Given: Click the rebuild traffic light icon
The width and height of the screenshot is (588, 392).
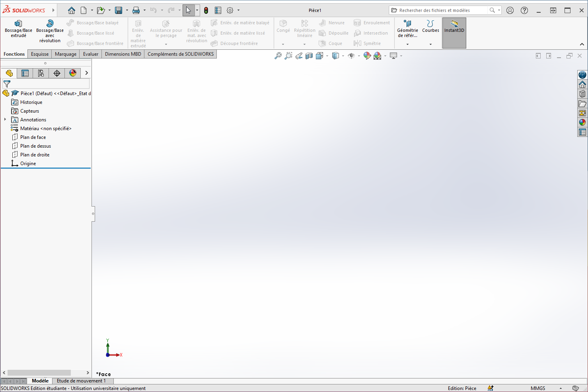Looking at the screenshot, I should pyautogui.click(x=206, y=10).
